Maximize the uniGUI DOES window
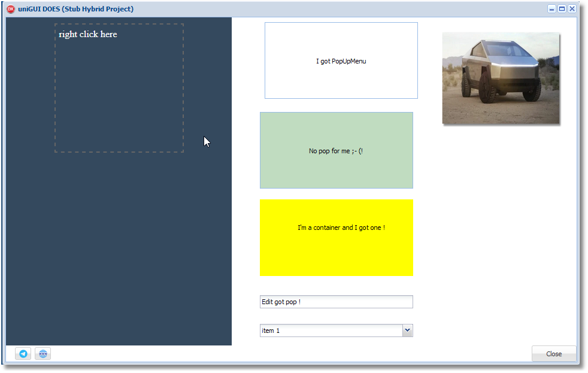The image size is (588, 373). click(562, 9)
